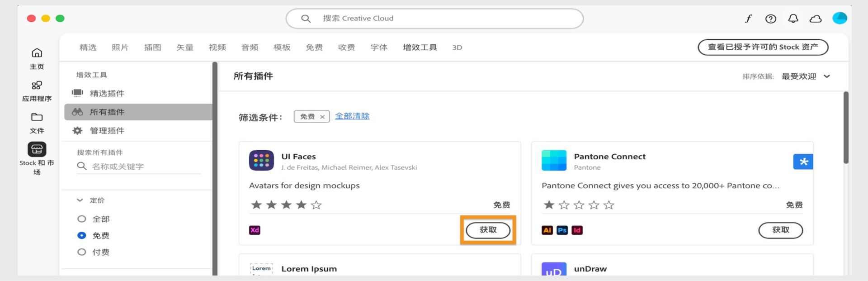Open the Pantone Connect plugin title
868x281 pixels.
pyautogui.click(x=610, y=157)
